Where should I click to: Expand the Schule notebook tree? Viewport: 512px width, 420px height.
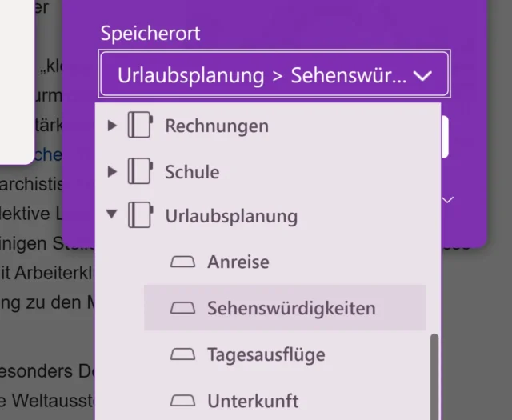click(x=112, y=171)
